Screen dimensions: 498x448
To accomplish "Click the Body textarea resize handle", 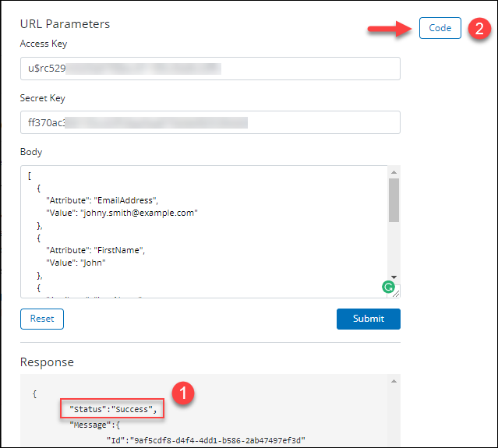I will pyautogui.click(x=396, y=293).
